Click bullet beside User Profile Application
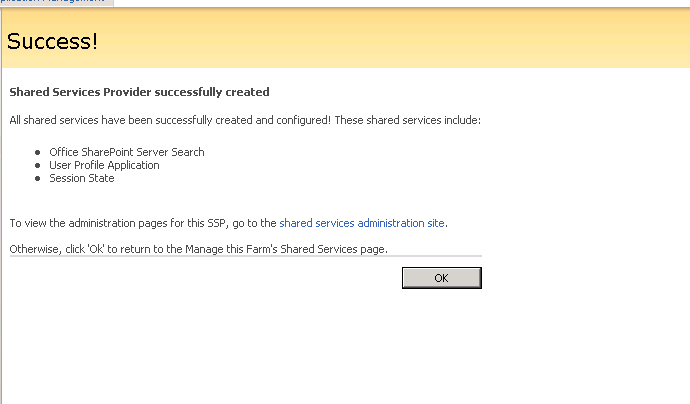Image resolution: width=690 pixels, height=404 pixels. [38, 165]
